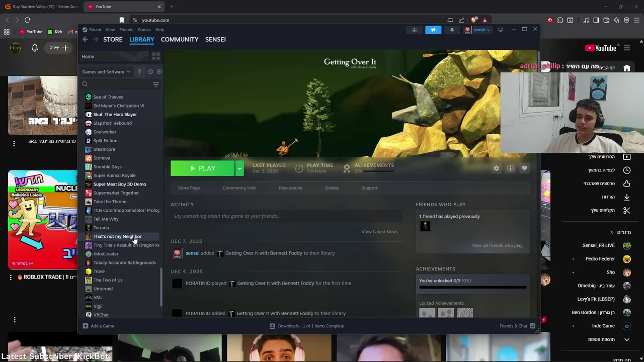This screenshot has height=362, width=644.
Task: Switch to STORE tab
Action: (x=113, y=39)
